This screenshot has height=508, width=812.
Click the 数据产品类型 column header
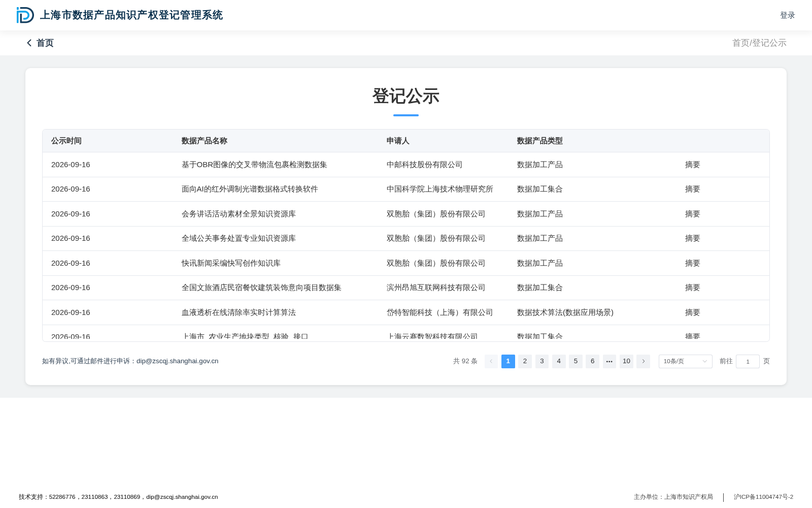(x=540, y=141)
